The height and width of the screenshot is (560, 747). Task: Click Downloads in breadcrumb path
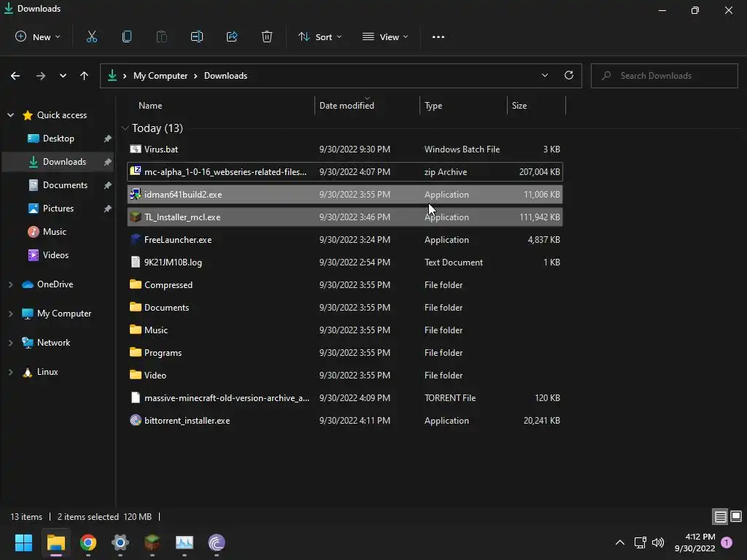(226, 76)
